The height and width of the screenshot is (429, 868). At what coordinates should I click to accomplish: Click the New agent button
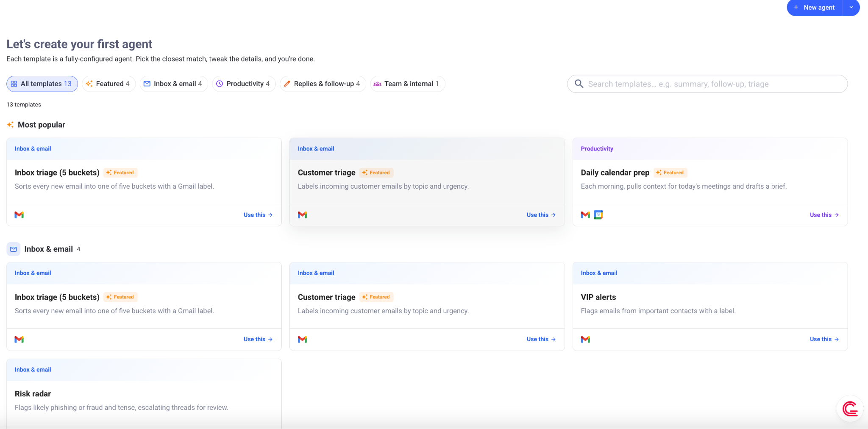click(x=815, y=8)
